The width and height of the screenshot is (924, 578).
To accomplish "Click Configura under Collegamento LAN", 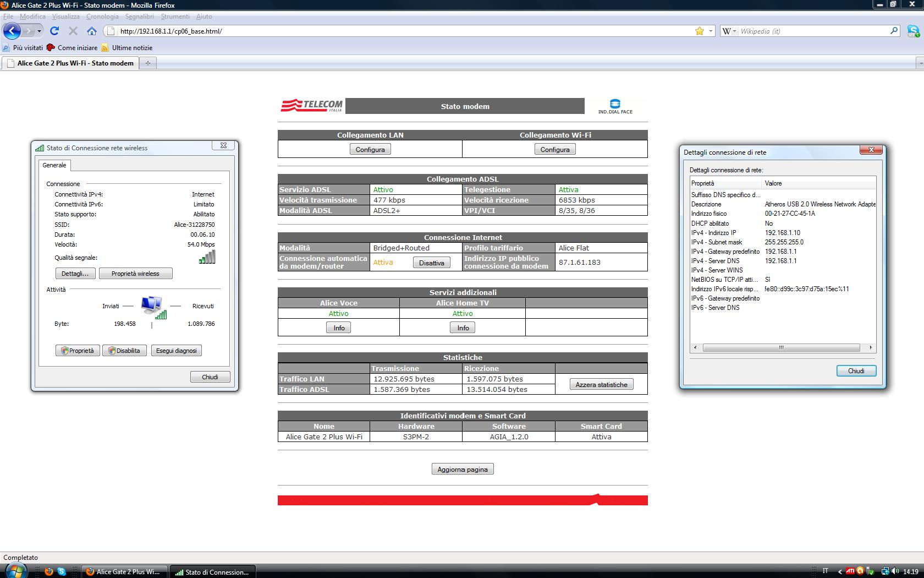I will coord(370,149).
